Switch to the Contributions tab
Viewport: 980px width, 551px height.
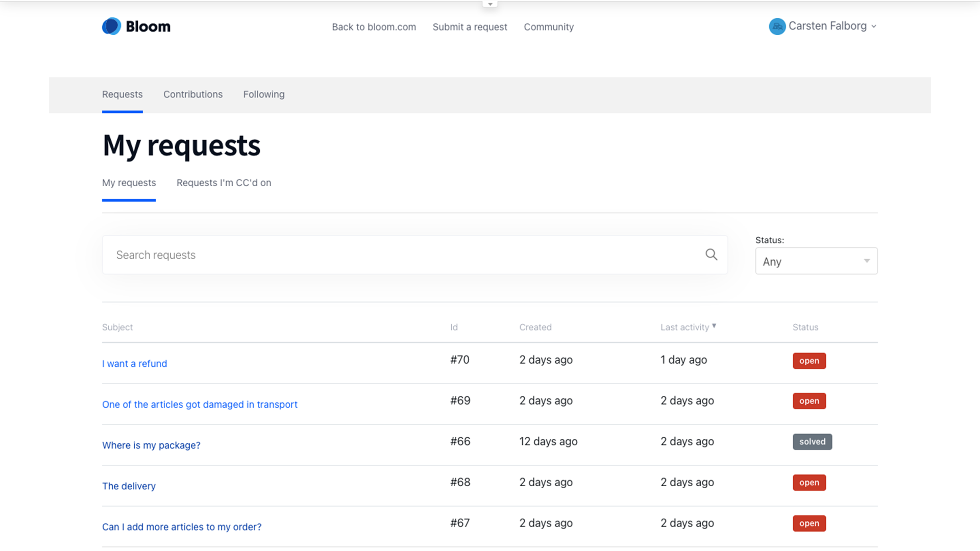point(193,94)
